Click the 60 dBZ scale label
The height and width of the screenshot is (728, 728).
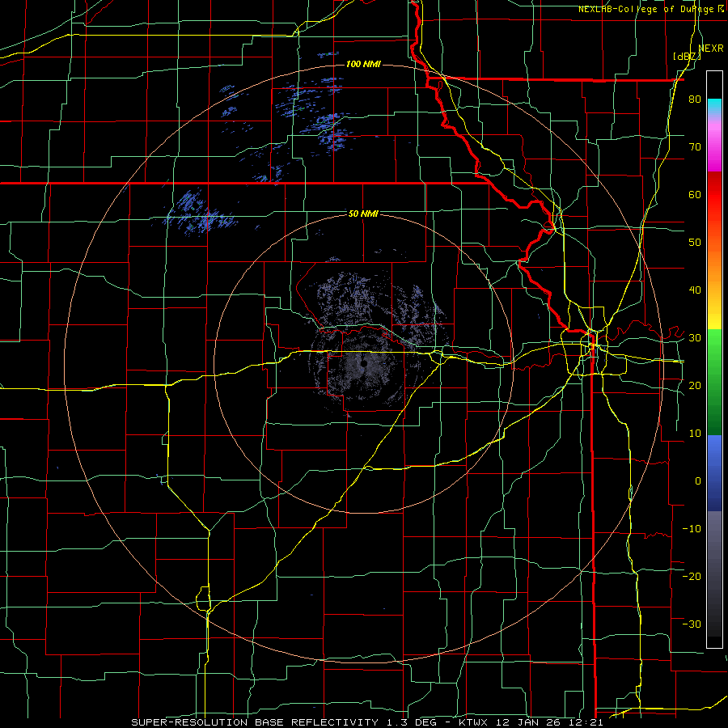(x=695, y=194)
